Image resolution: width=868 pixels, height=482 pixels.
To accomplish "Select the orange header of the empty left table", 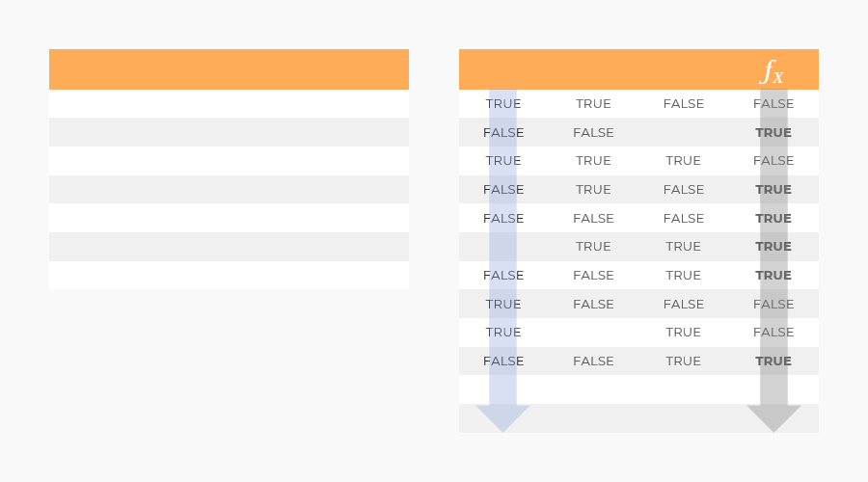I will (229, 69).
